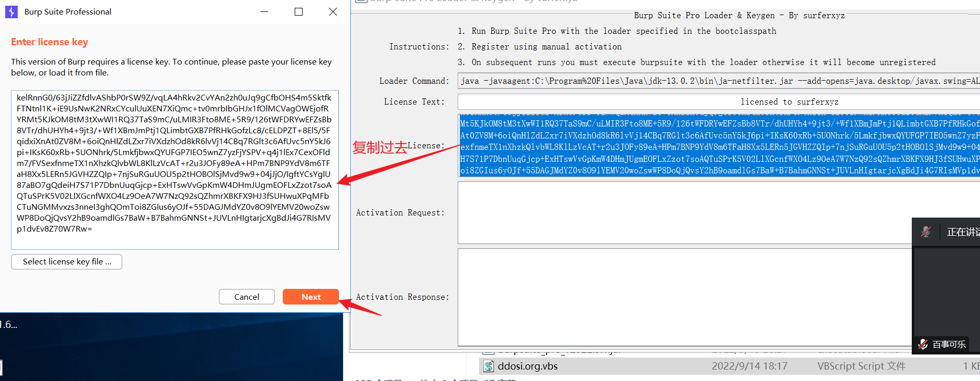Click the 'This version of Burp requires a license key' text
980x381 pixels.
(x=171, y=67)
